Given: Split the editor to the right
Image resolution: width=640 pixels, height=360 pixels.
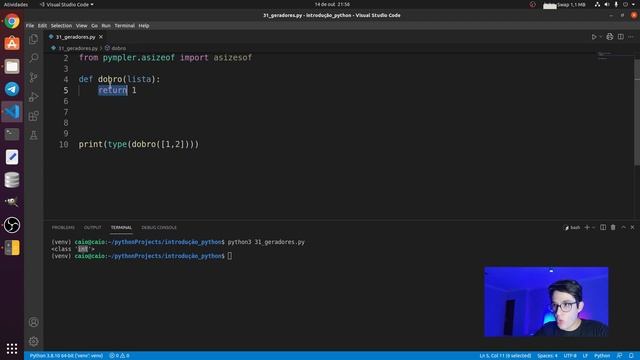Looking at the screenshot, I should 621,37.
